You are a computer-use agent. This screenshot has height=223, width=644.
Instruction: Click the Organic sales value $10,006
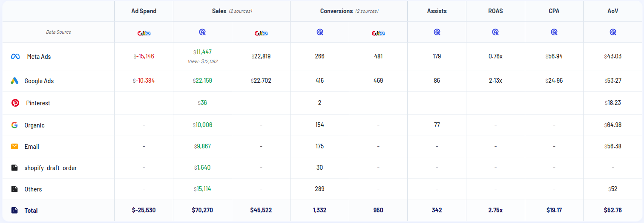tap(202, 125)
